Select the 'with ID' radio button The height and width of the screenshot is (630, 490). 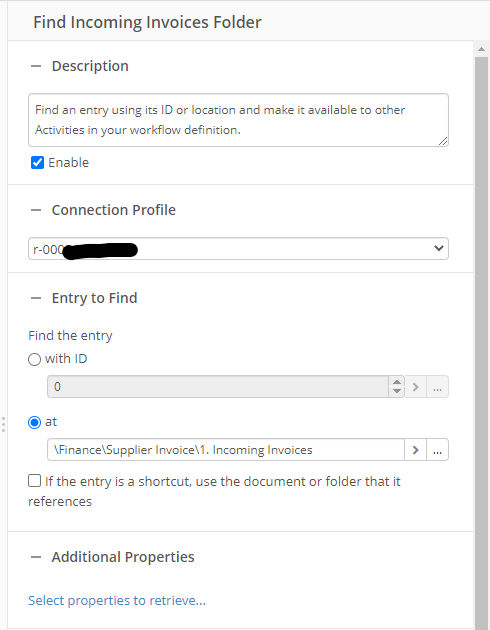coord(35,359)
